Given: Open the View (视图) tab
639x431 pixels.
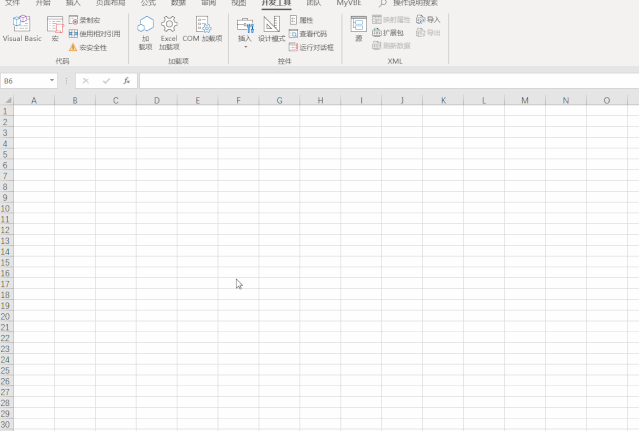Looking at the screenshot, I should click(239, 3).
